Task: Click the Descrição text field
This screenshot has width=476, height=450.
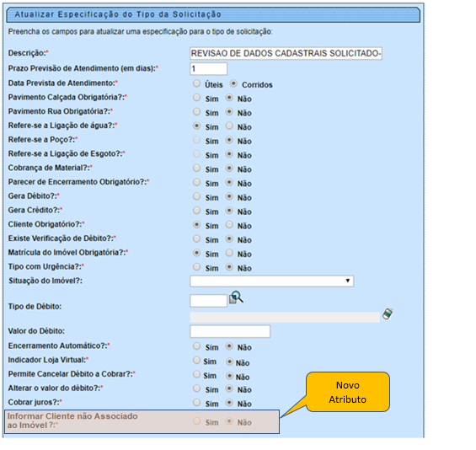Action: pos(286,53)
